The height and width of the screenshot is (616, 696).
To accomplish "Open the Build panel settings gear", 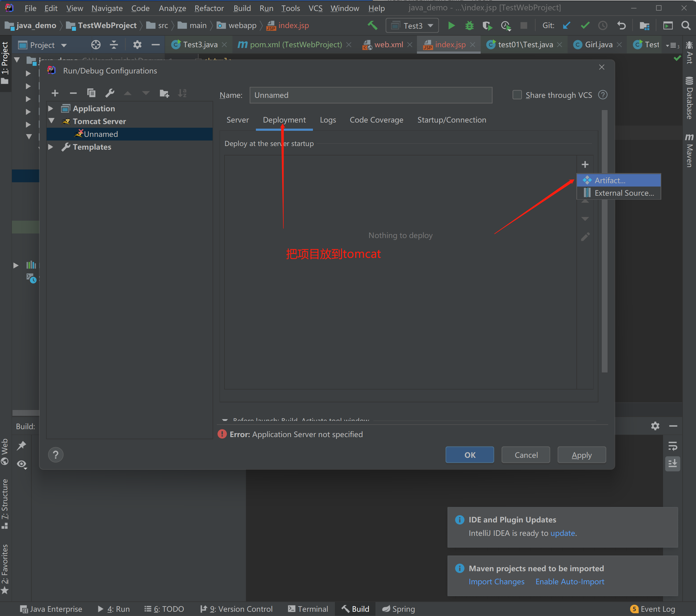I will pyautogui.click(x=655, y=426).
